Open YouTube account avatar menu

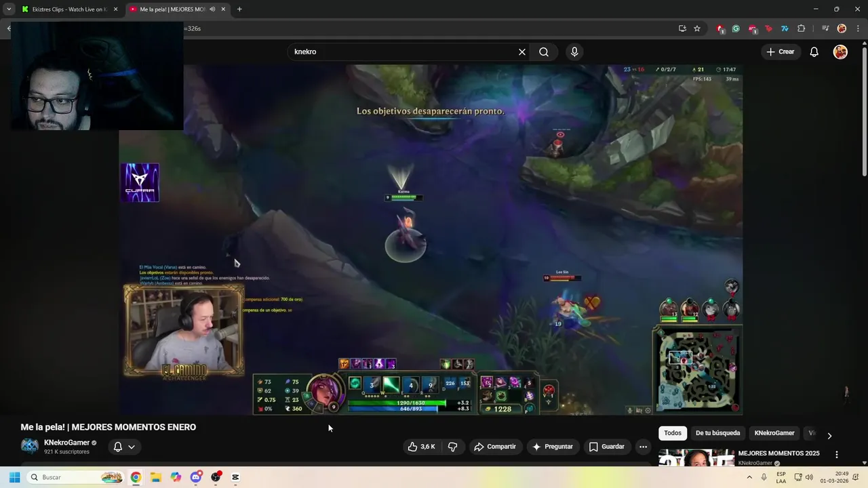[x=840, y=52]
